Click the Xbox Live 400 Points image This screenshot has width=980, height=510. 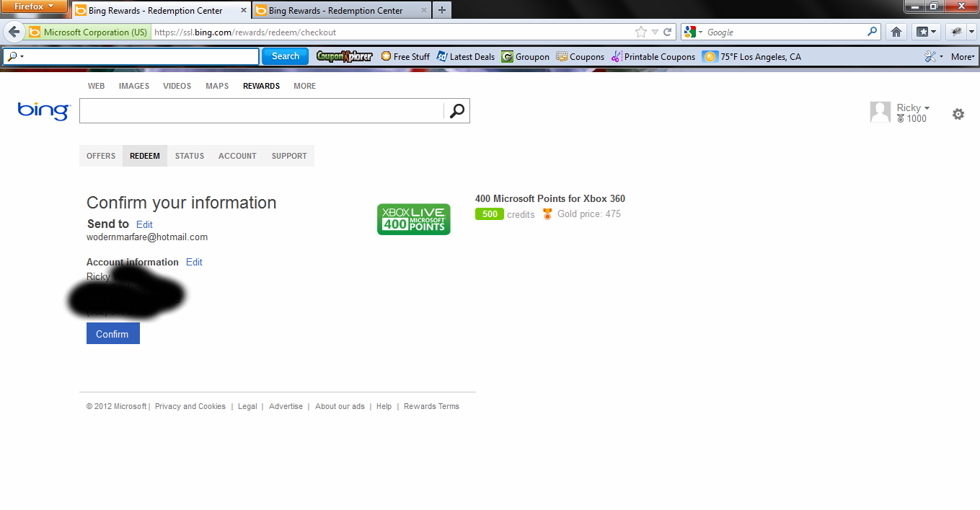[414, 219]
